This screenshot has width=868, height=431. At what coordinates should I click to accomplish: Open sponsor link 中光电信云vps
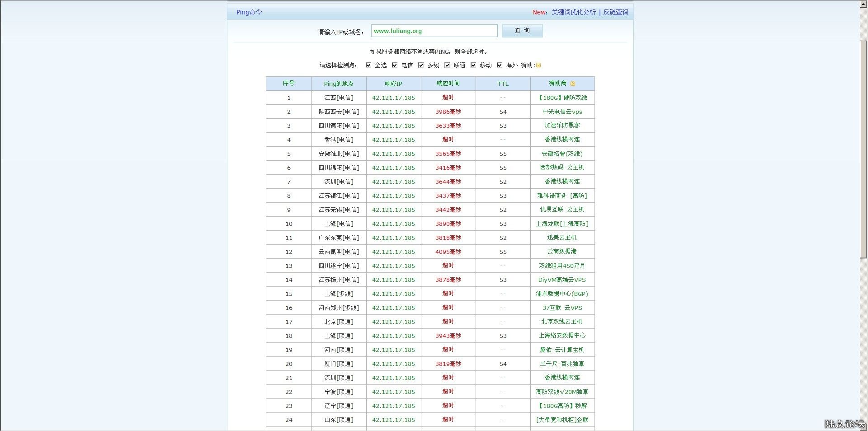tap(562, 112)
